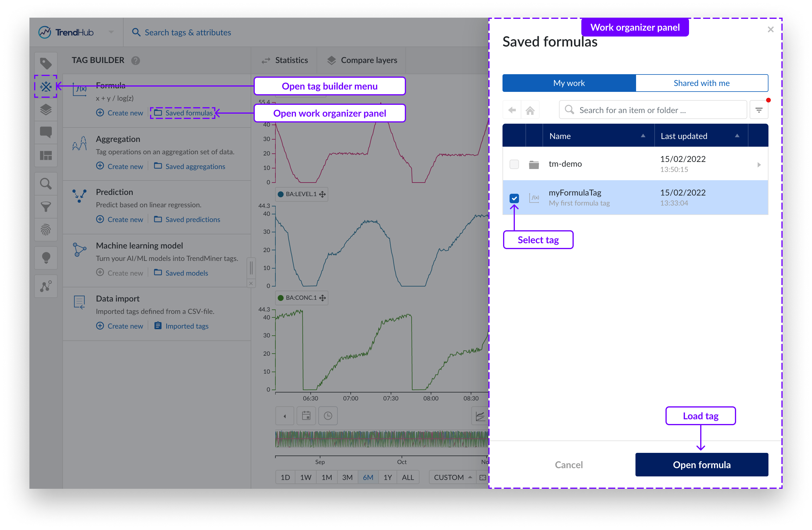Open the filter funnel sidebar icon
Image resolution: width=812 pixels, height=530 pixels.
(46, 207)
